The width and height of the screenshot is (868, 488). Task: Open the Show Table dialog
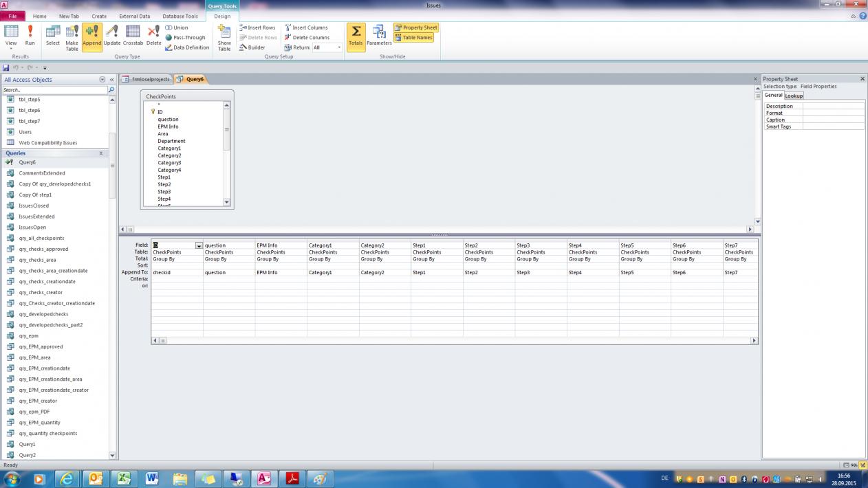tap(224, 38)
